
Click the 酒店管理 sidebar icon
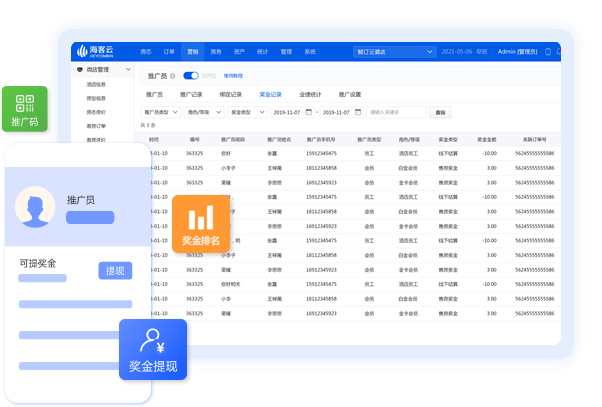(x=80, y=70)
